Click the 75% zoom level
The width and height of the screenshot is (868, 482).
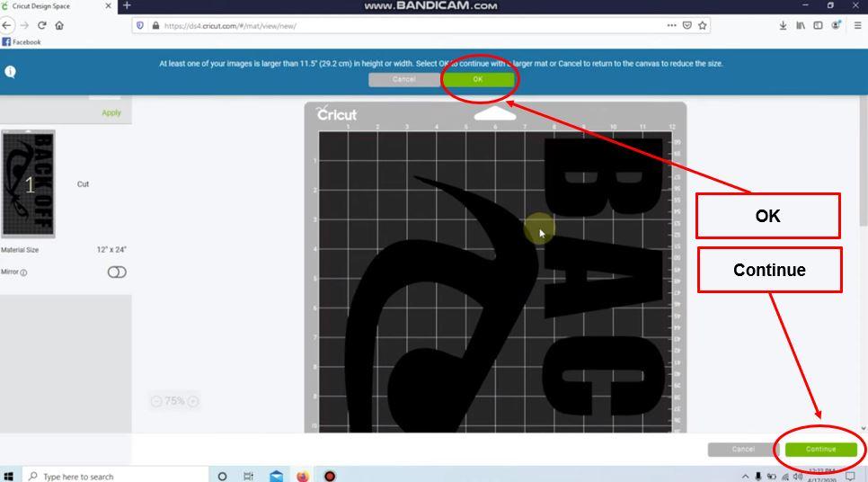(x=174, y=400)
